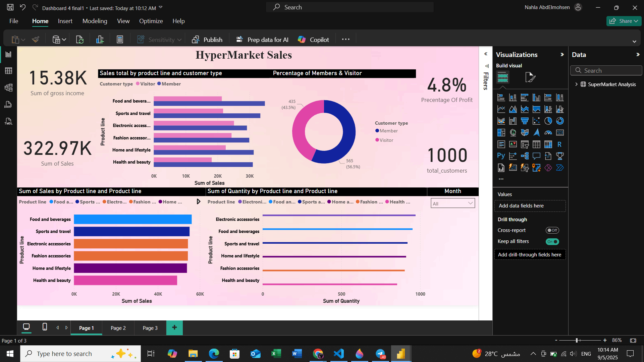The width and height of the screenshot is (644, 362).
Task: Select the Donut chart visualization icon
Action: coord(560,121)
